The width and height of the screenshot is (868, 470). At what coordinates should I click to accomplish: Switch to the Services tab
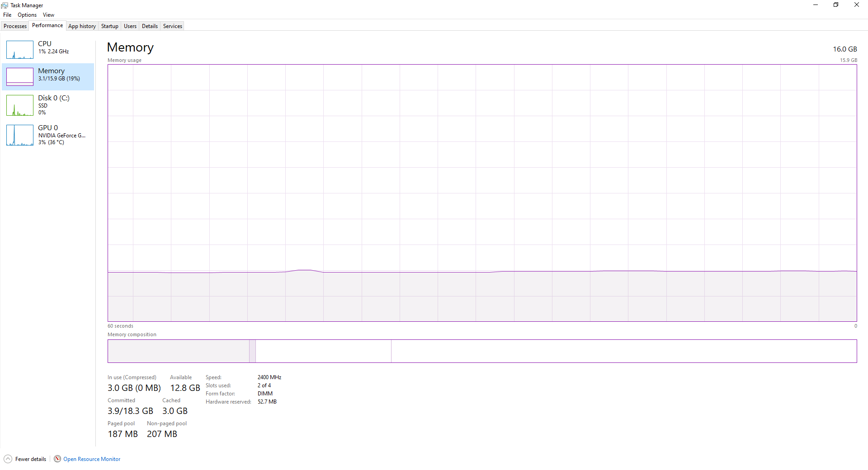[173, 26]
